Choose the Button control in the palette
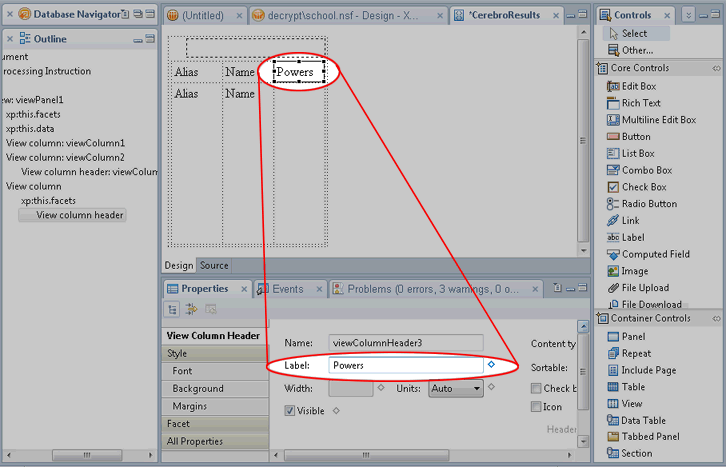This screenshot has width=726, height=467. [629, 137]
